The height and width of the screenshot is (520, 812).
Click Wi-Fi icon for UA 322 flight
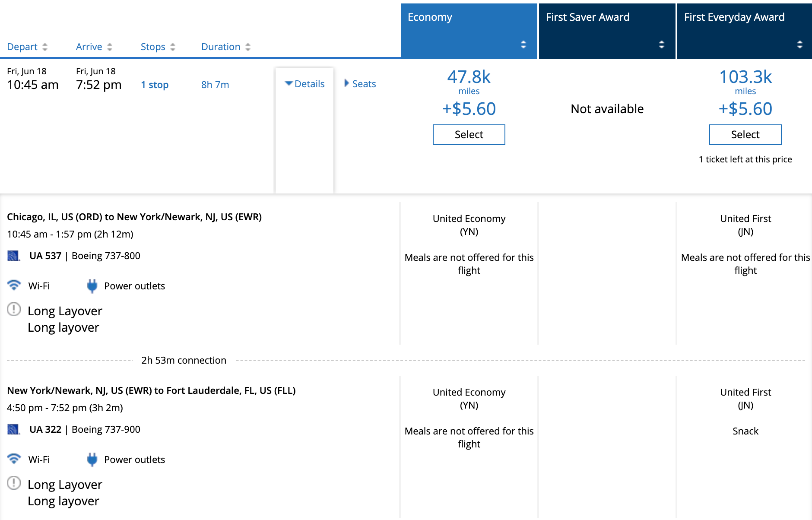click(14, 459)
